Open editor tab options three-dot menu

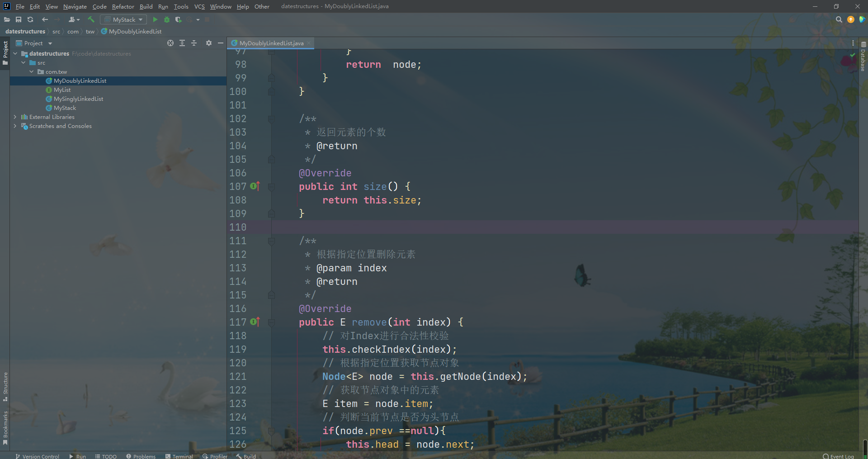pyautogui.click(x=853, y=43)
